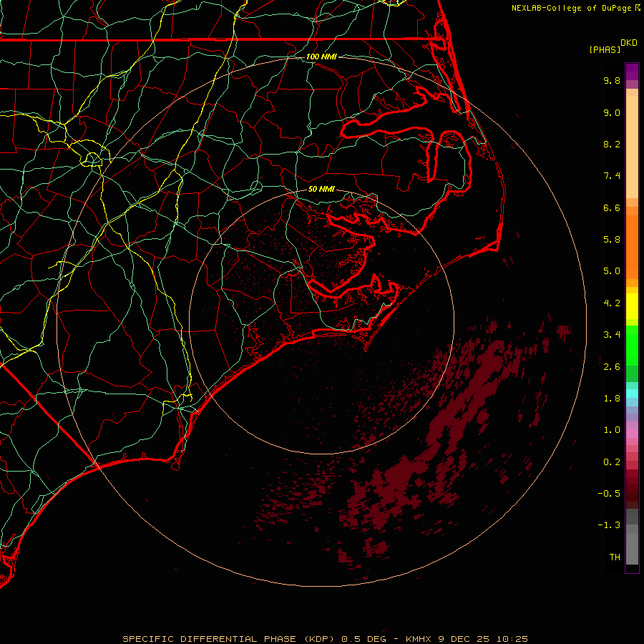Click the 7.4 scale label
This screenshot has height=644, width=644.
pos(612,176)
